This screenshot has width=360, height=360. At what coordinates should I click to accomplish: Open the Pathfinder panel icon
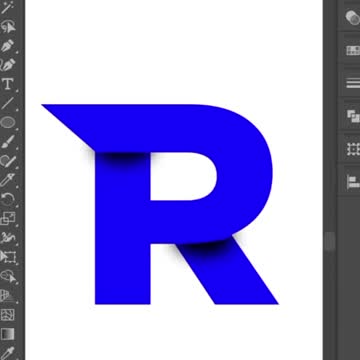click(x=353, y=116)
